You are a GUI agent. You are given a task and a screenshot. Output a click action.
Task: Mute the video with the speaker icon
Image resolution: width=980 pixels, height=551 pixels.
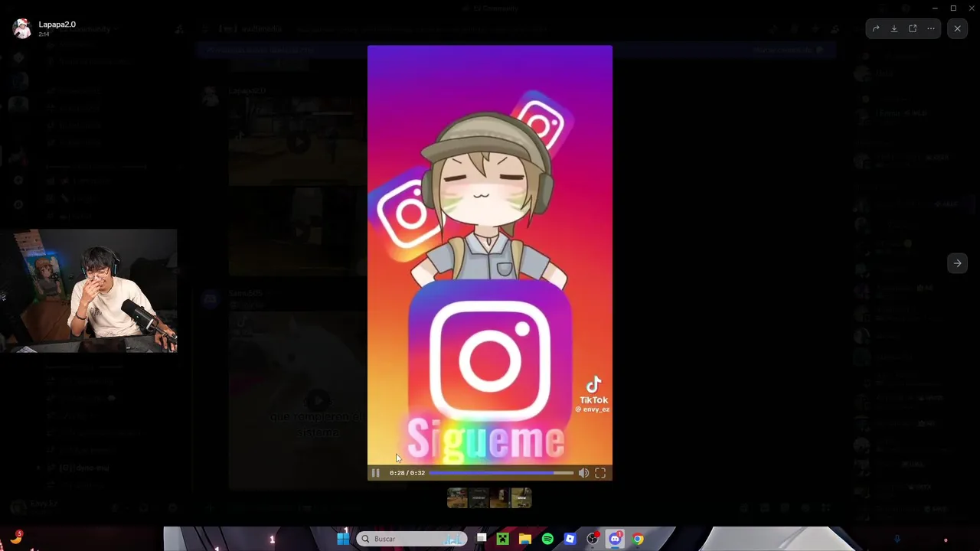coord(583,473)
